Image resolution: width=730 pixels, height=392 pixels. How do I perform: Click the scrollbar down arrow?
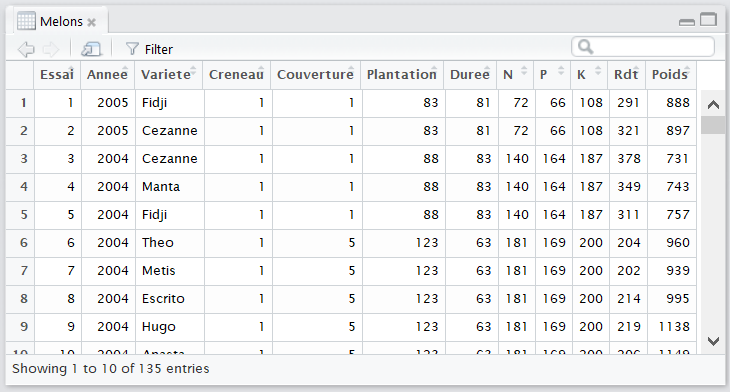[713, 341]
